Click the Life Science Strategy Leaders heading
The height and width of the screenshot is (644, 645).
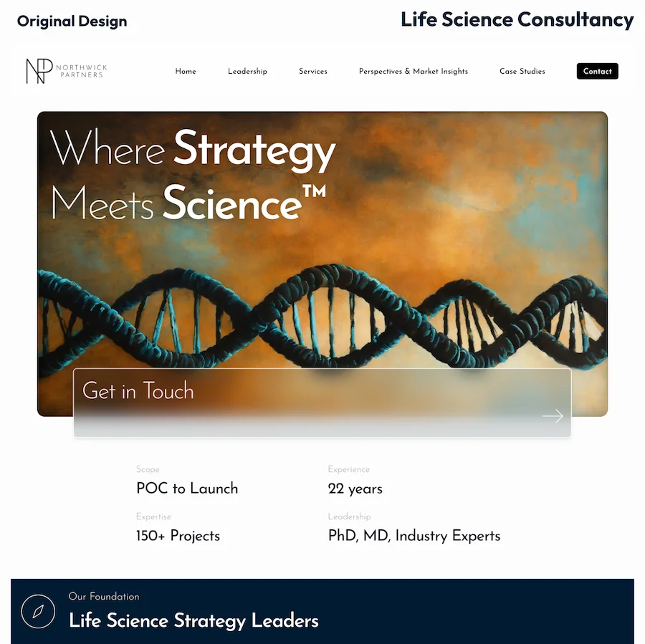(193, 620)
